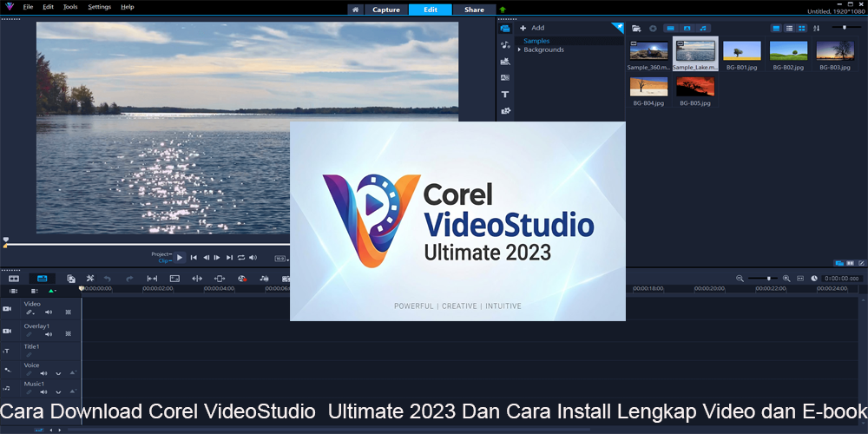The height and width of the screenshot is (434, 868).
Task: Mute the Voice track audio
Action: click(x=43, y=373)
